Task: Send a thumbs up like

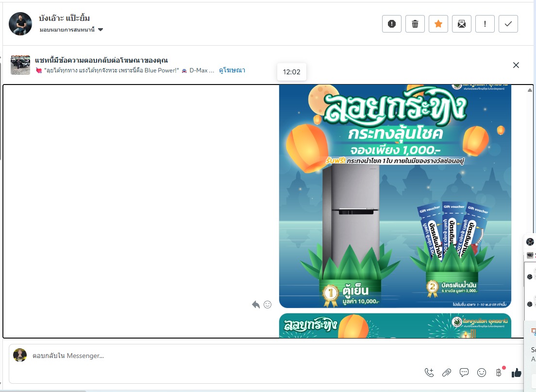Action: click(x=517, y=373)
